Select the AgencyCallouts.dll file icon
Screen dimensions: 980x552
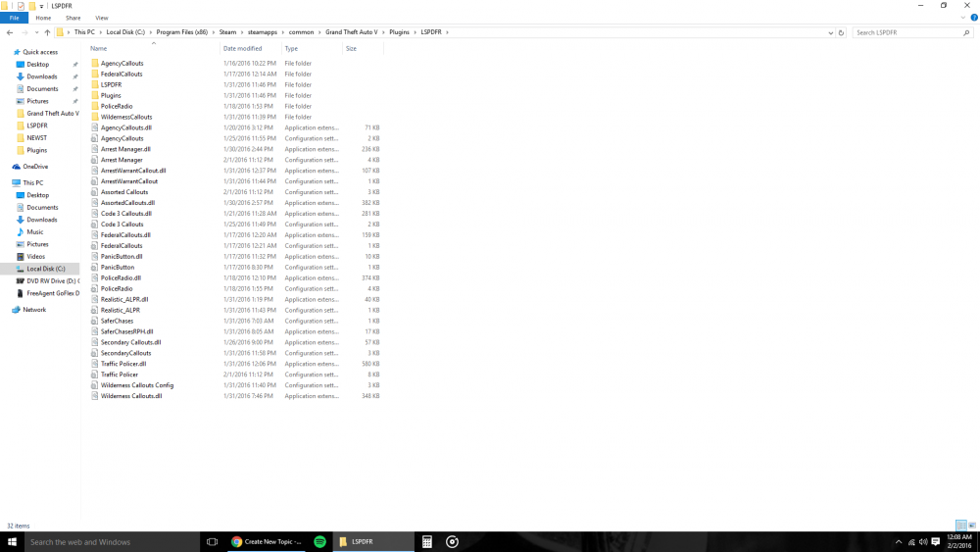pos(95,127)
